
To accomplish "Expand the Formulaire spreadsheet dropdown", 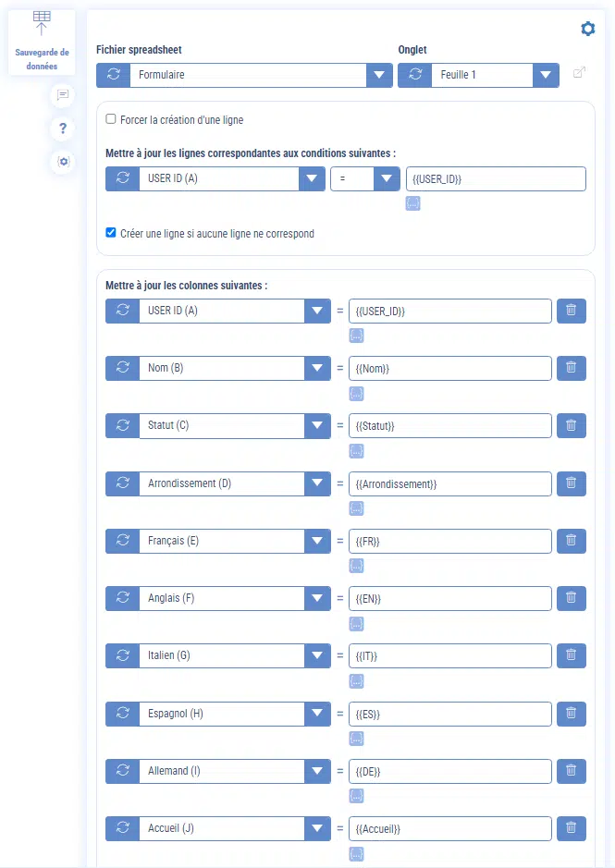I will coord(379,75).
